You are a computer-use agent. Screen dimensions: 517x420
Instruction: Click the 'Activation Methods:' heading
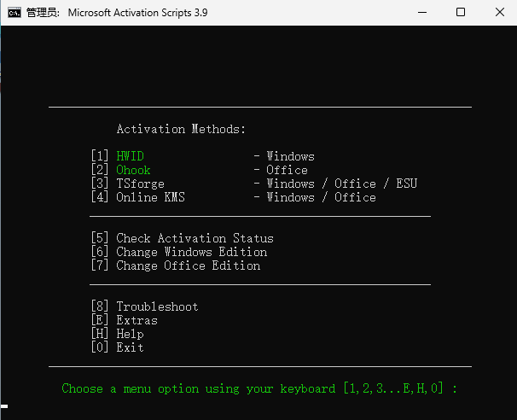[181, 129]
